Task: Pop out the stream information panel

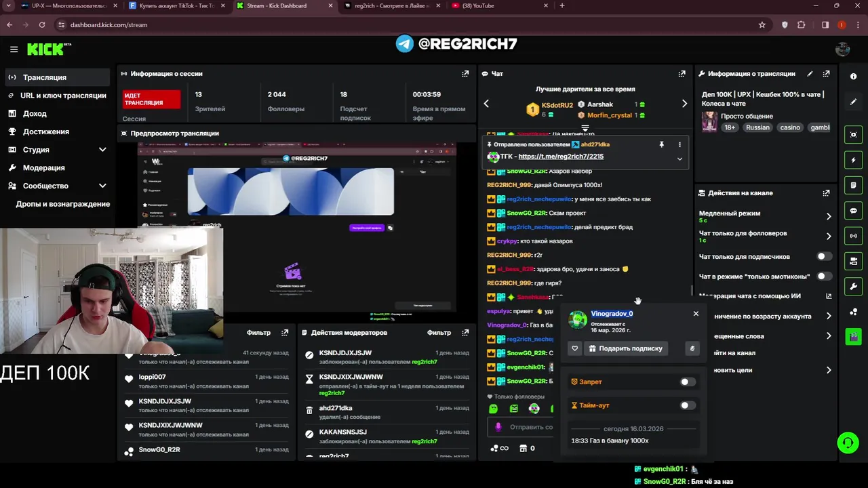Action: pyautogui.click(x=826, y=73)
